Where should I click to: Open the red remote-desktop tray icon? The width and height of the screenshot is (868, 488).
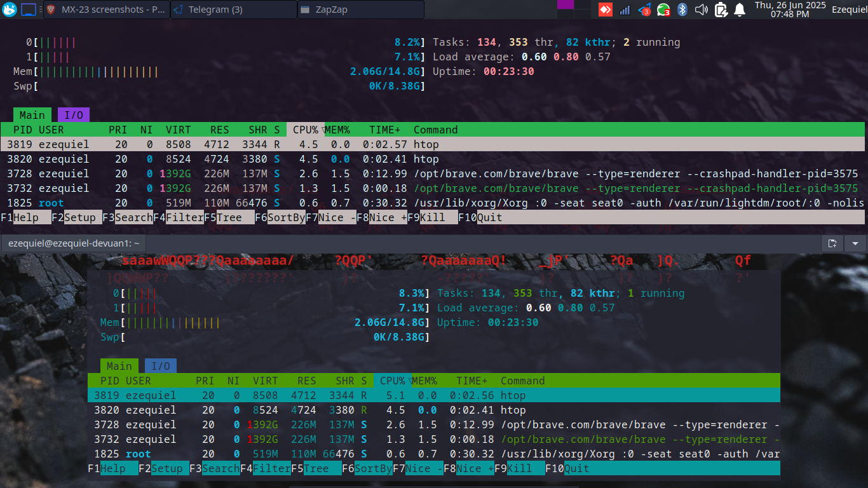point(606,10)
